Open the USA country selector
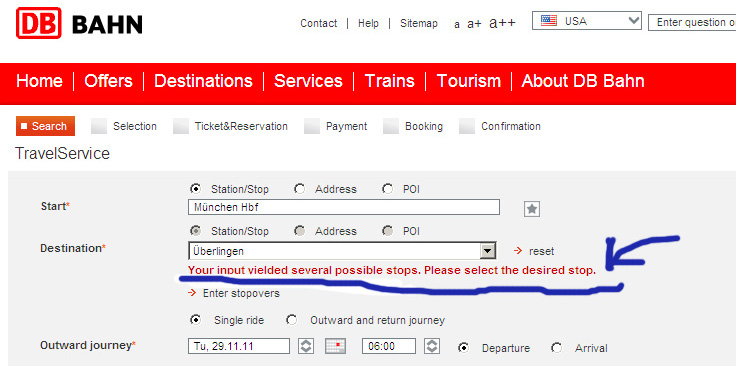 [x=587, y=21]
